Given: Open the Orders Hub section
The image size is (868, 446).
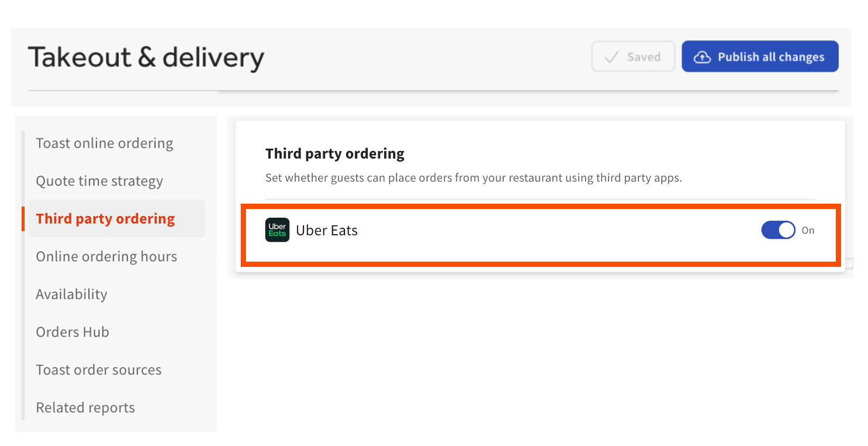Looking at the screenshot, I should (x=72, y=332).
